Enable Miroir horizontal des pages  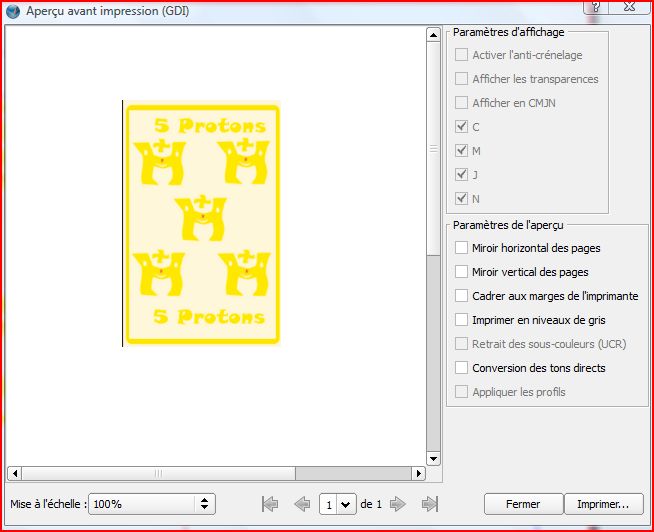coord(461,247)
